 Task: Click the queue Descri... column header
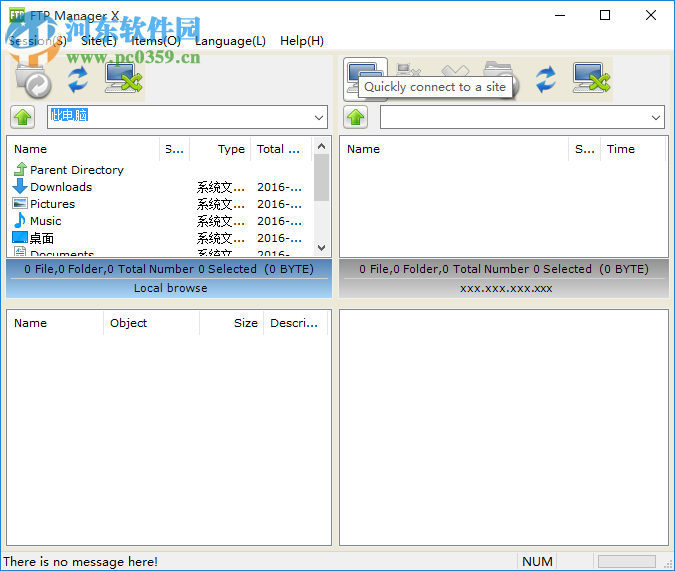295,323
